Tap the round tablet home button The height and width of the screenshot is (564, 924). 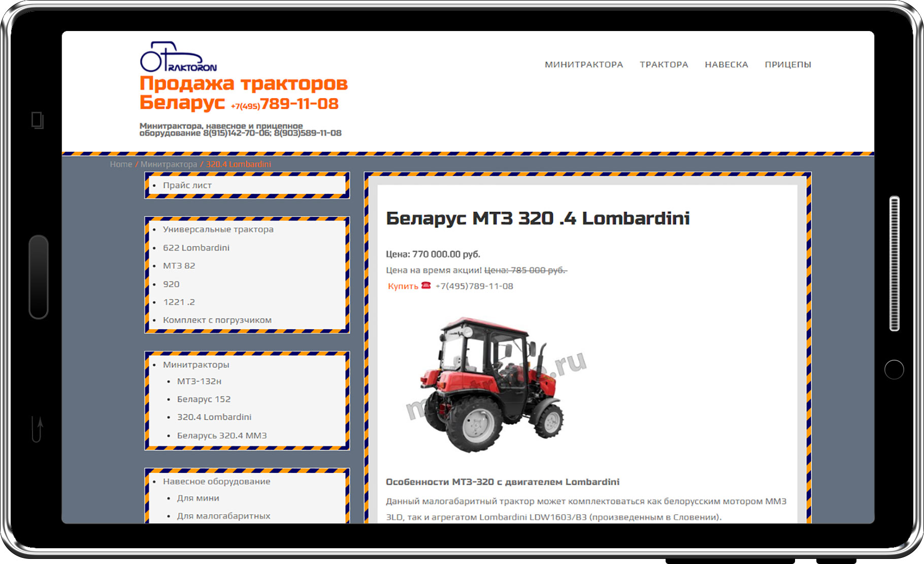point(894,369)
